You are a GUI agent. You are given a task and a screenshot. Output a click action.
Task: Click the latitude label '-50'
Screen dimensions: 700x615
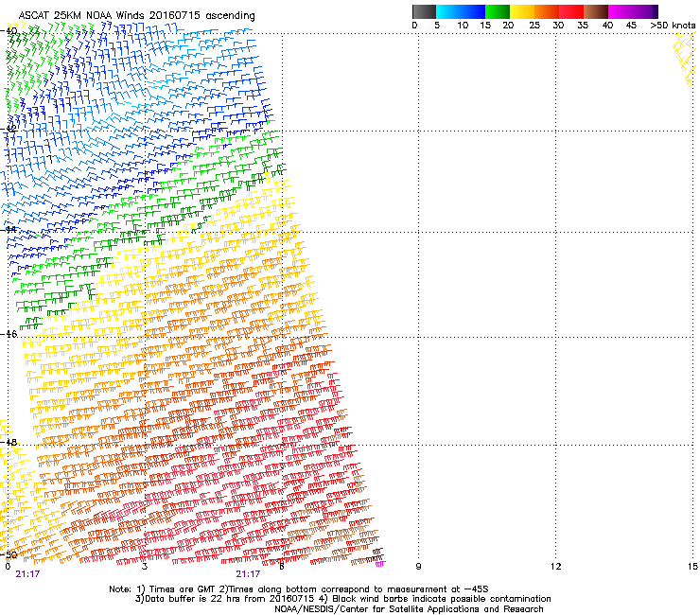pos(9,554)
